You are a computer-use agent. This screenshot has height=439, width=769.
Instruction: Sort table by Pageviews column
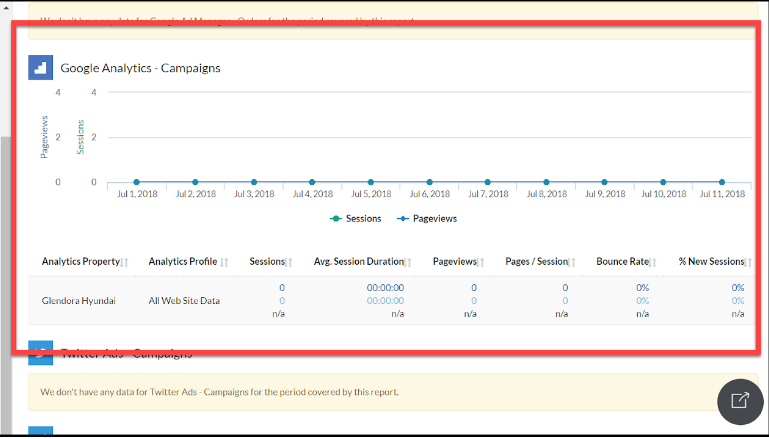459,262
